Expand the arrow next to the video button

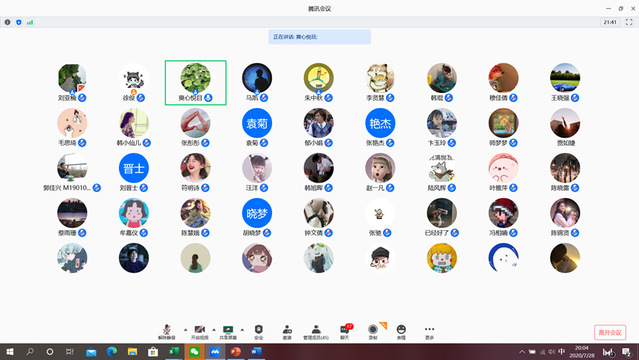click(x=214, y=329)
